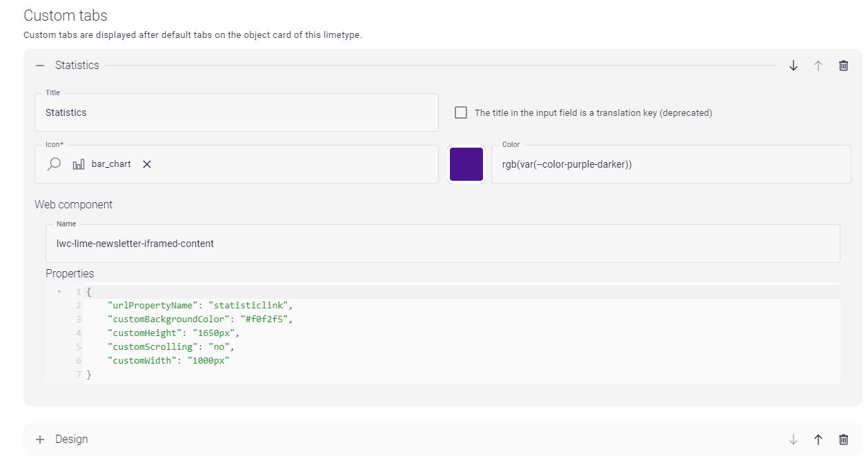Expand the Design section via plus sign

point(40,439)
